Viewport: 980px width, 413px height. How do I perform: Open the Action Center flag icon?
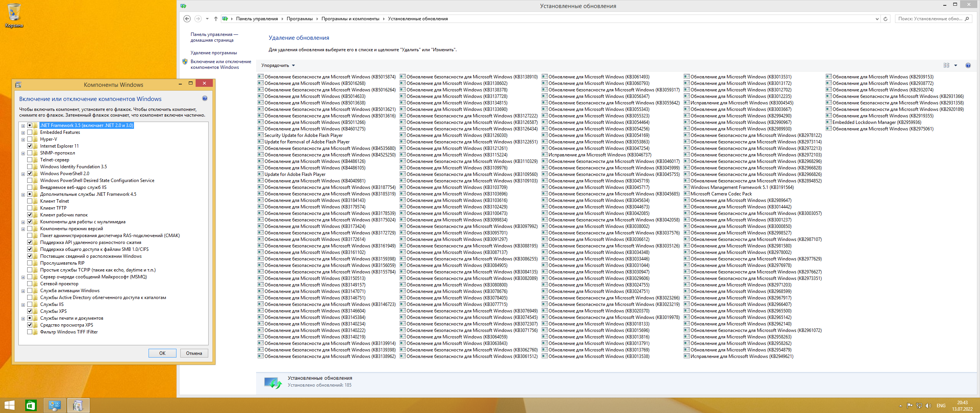pos(910,406)
